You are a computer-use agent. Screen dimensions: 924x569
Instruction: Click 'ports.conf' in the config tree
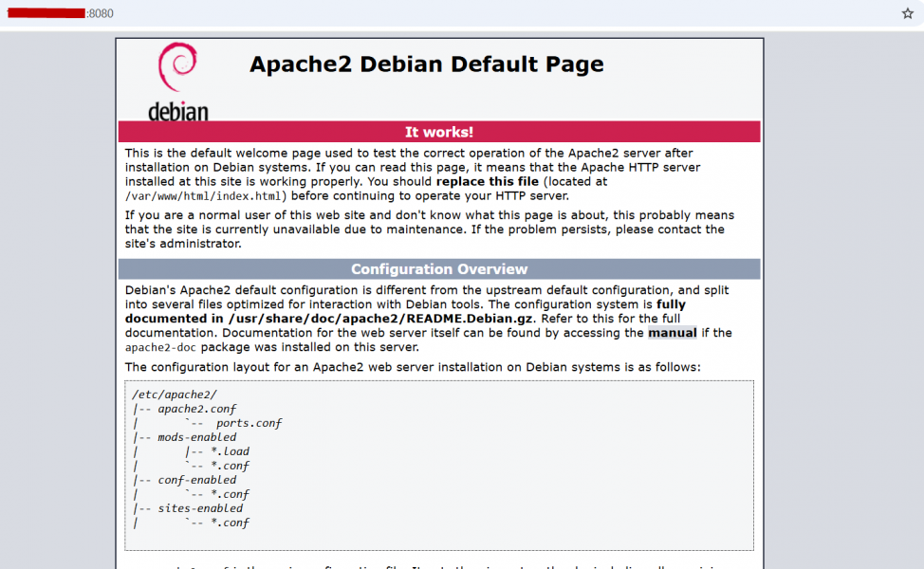[249, 423]
